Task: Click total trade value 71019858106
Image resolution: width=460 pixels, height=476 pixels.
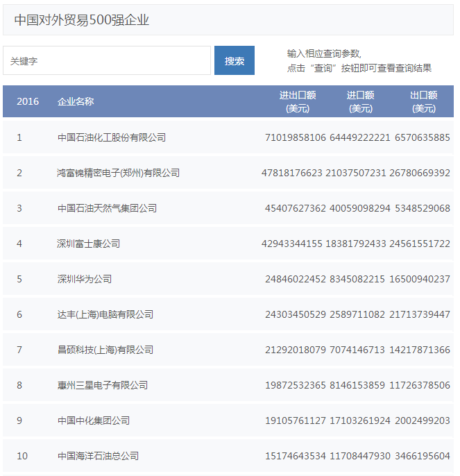Action: (295, 137)
